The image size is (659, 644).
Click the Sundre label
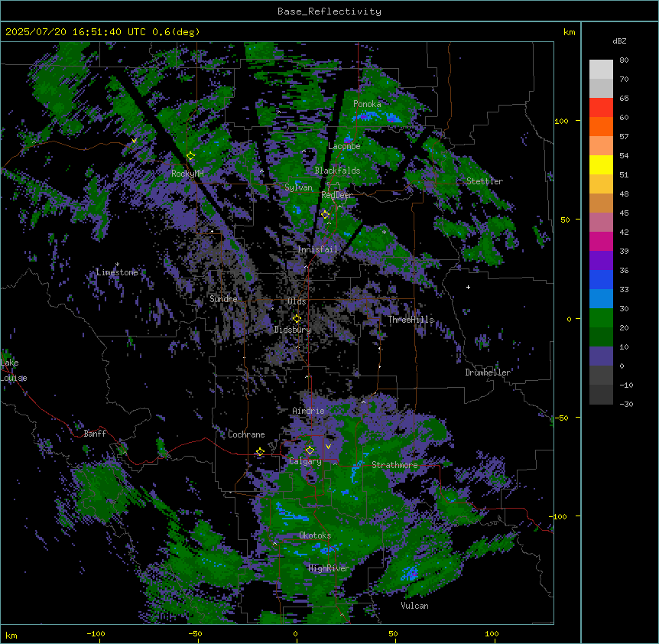223,299
